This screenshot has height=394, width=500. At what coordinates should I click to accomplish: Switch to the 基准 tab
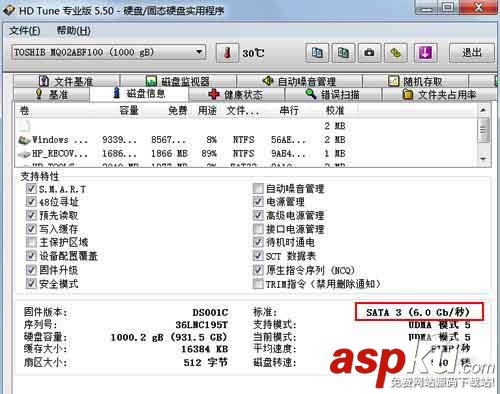[x=52, y=95]
